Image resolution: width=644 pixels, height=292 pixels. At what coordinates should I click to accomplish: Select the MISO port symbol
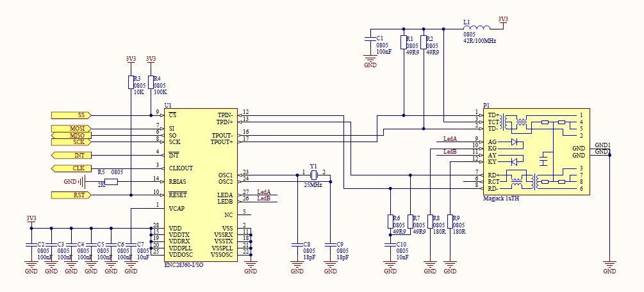71,136
